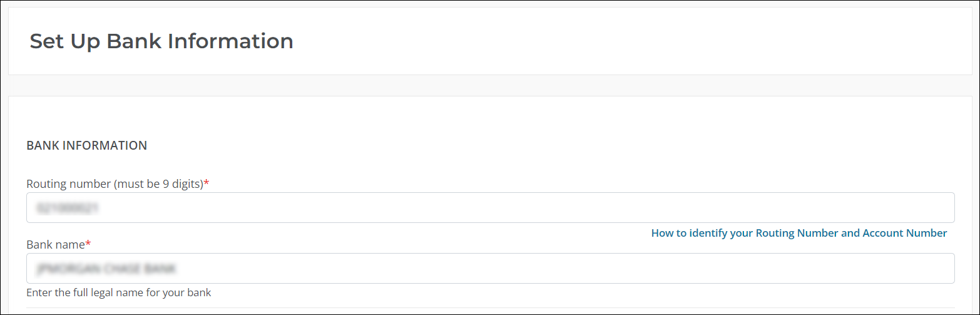Click the red asterisk after Routing number
Image resolution: width=980 pixels, height=315 pixels.
click(207, 183)
